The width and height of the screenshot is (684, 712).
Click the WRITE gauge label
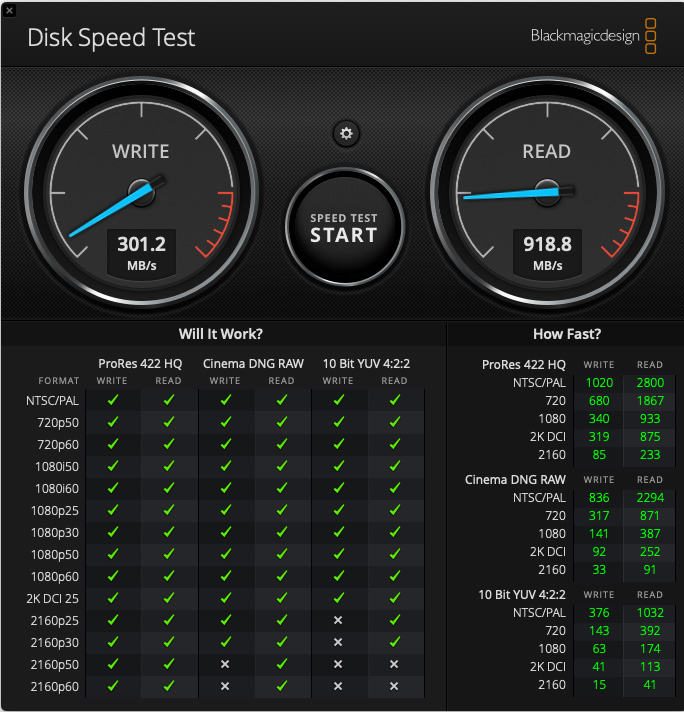pyautogui.click(x=141, y=151)
